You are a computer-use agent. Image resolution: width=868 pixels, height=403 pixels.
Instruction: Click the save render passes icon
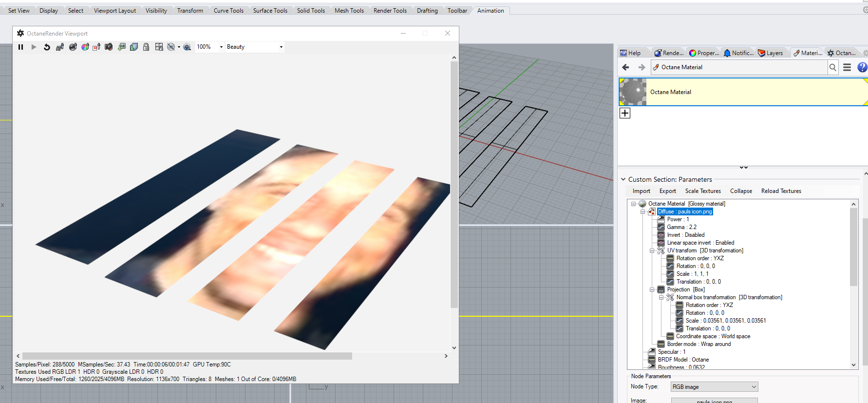point(134,47)
